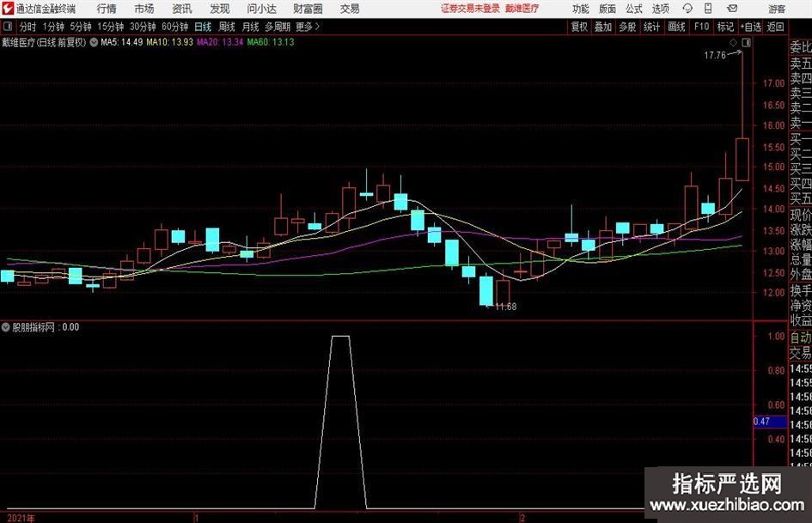Click the 标记 mark button
812x523 pixels.
(x=725, y=27)
